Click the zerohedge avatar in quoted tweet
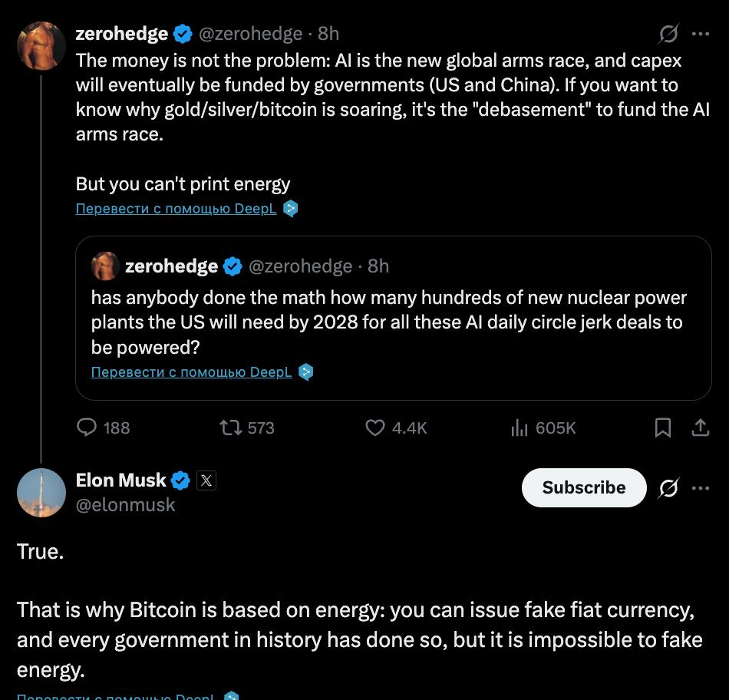 point(105,266)
